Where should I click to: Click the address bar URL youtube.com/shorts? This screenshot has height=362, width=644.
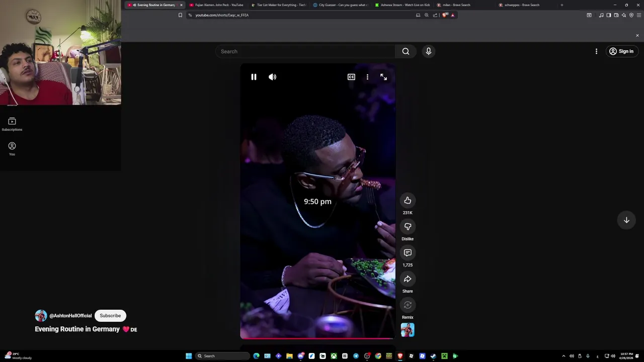(222, 15)
